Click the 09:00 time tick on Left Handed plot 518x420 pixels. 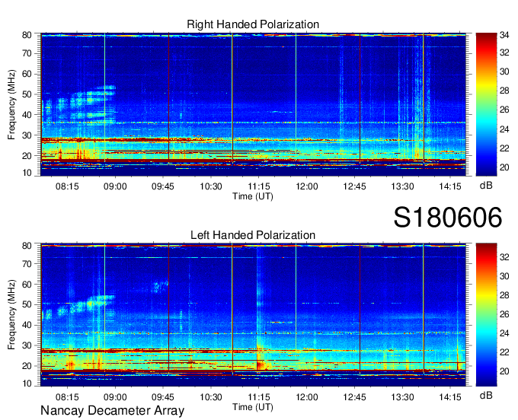point(115,397)
